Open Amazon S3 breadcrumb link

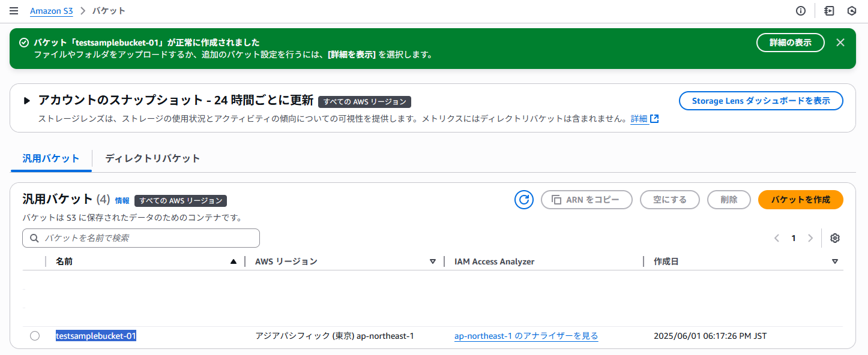(x=52, y=11)
